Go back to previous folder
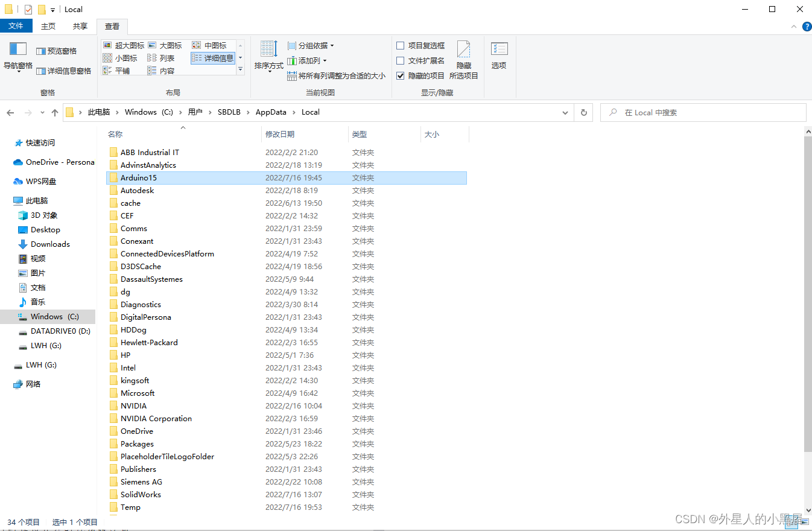 pyautogui.click(x=10, y=113)
